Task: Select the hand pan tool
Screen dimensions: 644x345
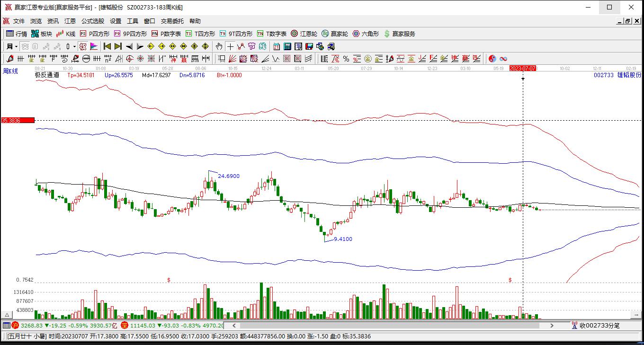Action: [219, 46]
